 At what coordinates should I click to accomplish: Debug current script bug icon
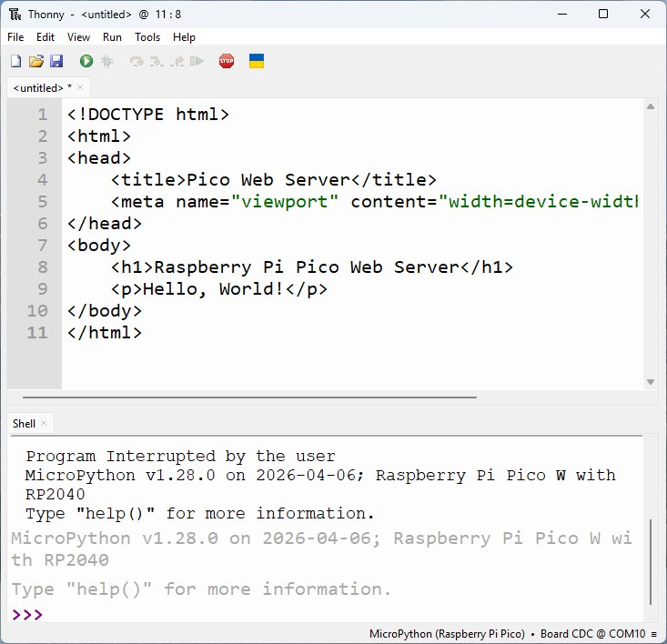click(x=106, y=61)
